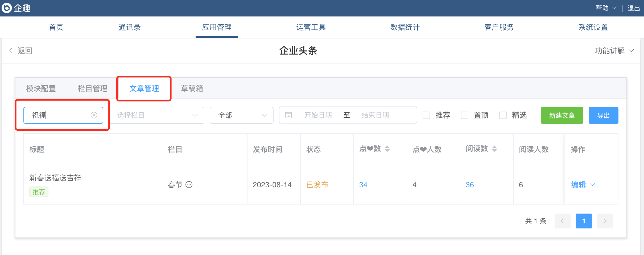Expand the 全部 status dropdown
The height and width of the screenshot is (255, 644).
pos(241,115)
